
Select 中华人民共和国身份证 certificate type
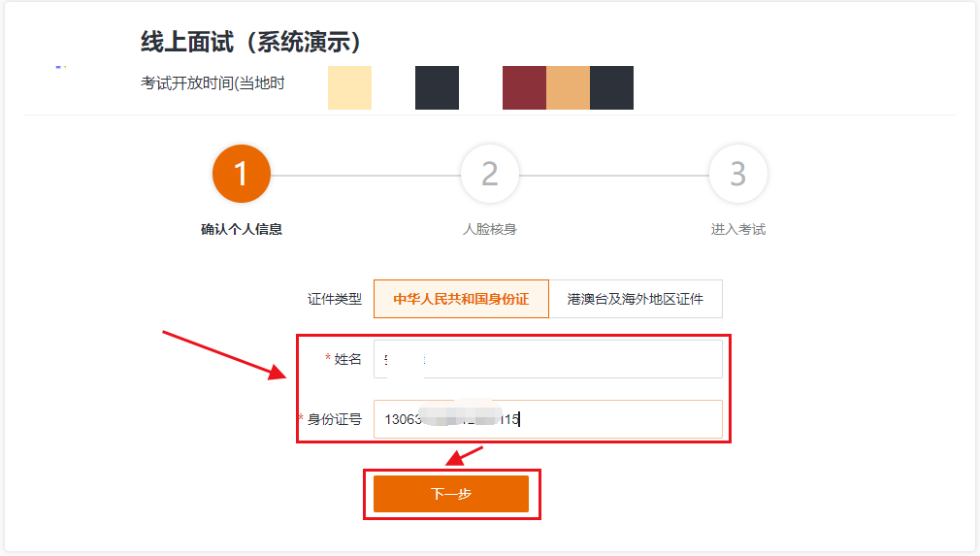461,299
